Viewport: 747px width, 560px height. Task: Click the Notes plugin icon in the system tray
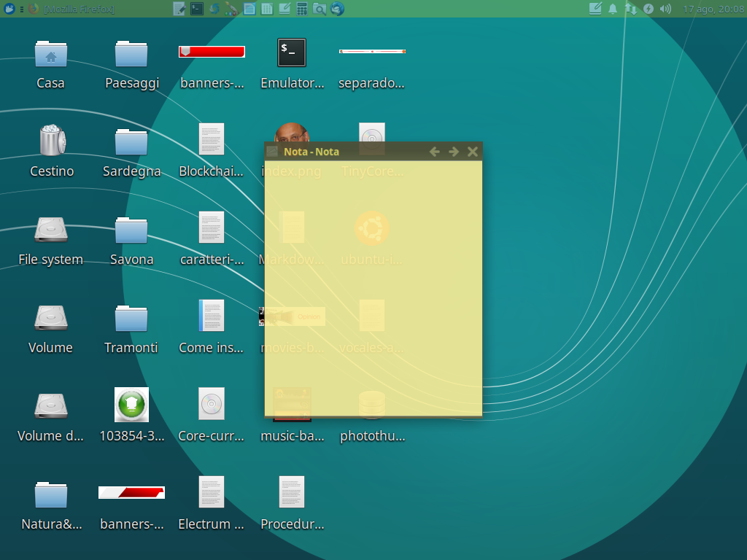pos(595,9)
